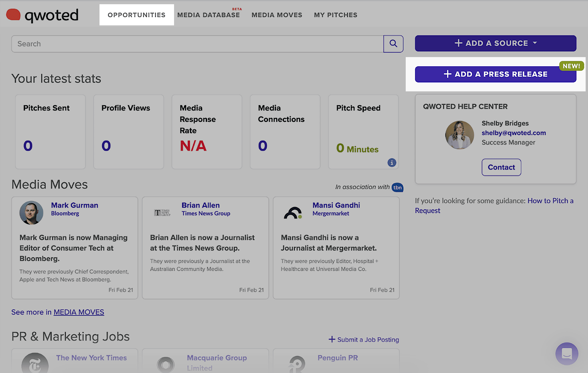Click the magnifying glass search button
The width and height of the screenshot is (588, 373).
tap(393, 44)
